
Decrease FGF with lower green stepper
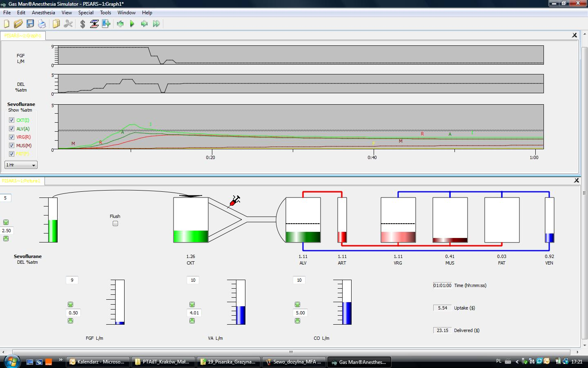pyautogui.click(x=70, y=321)
